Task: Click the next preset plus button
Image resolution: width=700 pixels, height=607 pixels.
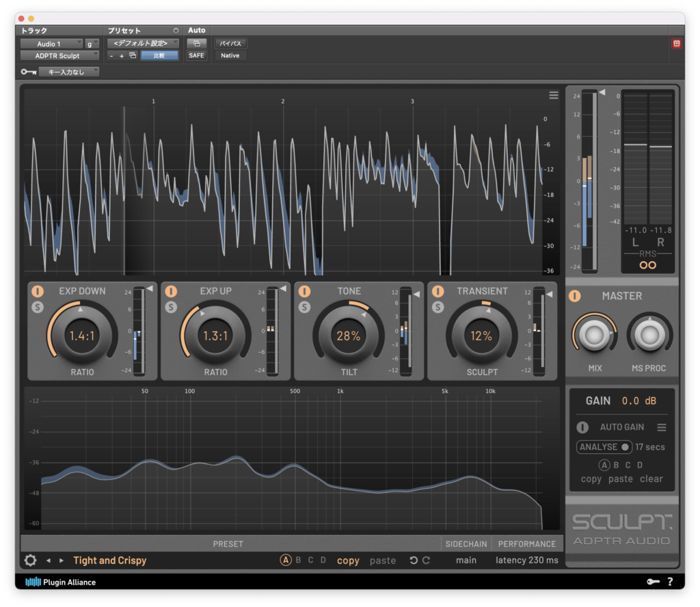Action: (122, 56)
